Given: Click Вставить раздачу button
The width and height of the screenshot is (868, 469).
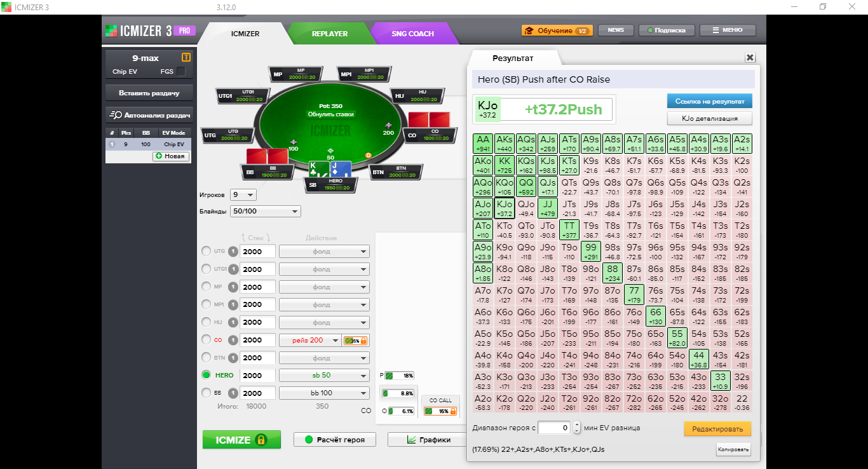Looking at the screenshot, I should [x=149, y=93].
